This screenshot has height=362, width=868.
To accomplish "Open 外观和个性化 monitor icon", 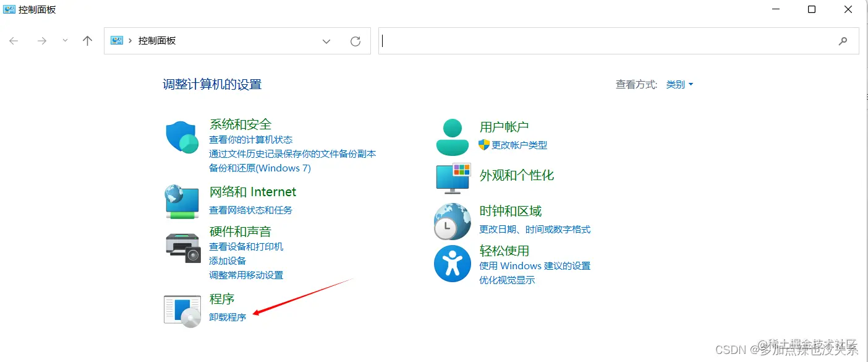I will (452, 178).
